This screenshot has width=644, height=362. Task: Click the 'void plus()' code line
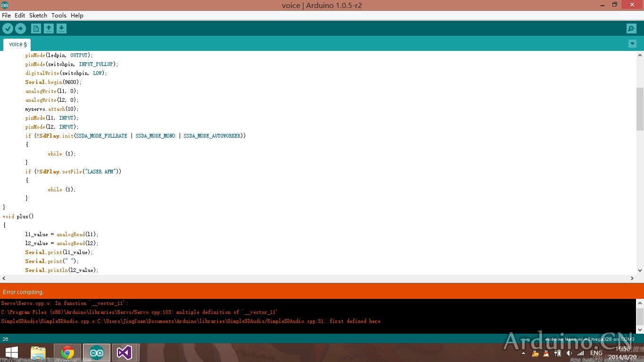click(x=18, y=216)
